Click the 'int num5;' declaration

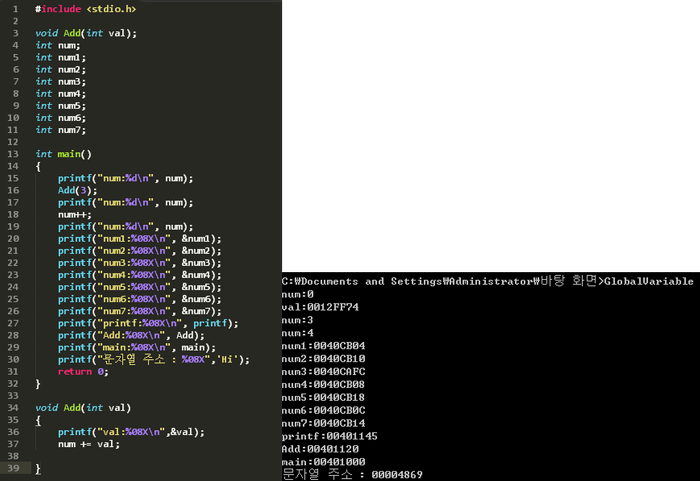(61, 105)
